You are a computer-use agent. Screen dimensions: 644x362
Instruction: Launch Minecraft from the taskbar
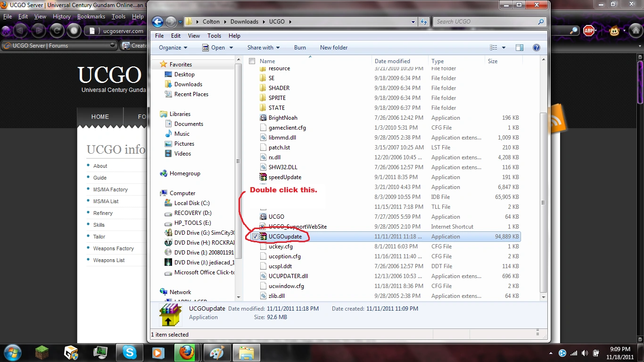42,353
